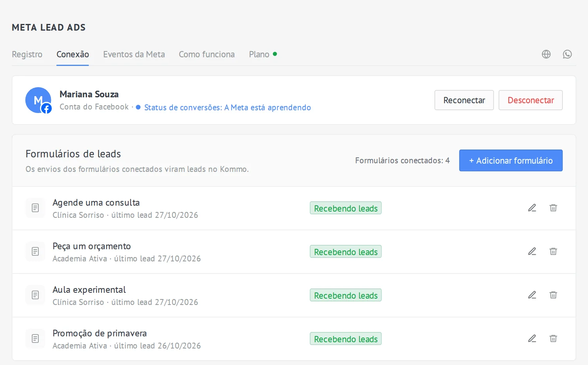
Task: Switch to the Registro tab
Action: [x=27, y=54]
